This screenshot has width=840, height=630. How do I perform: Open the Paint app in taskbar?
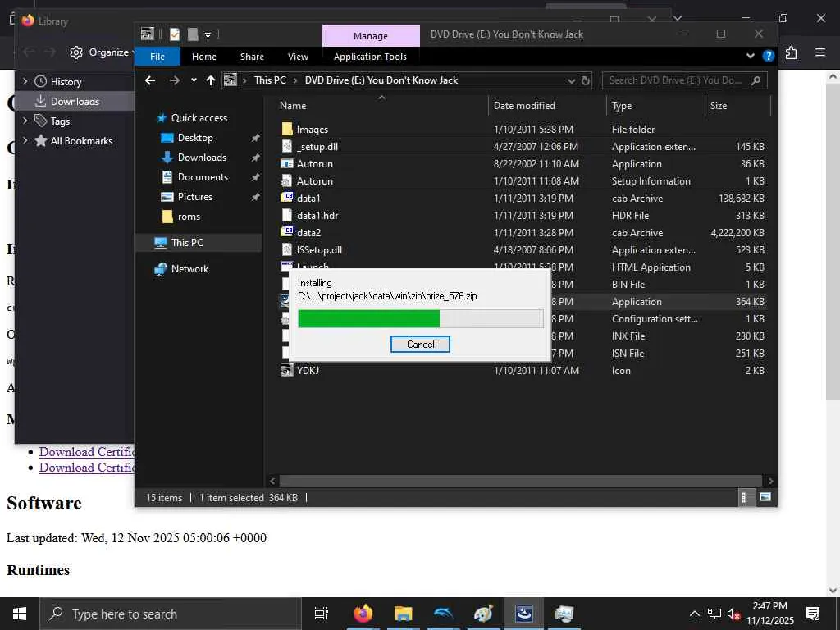click(x=483, y=614)
